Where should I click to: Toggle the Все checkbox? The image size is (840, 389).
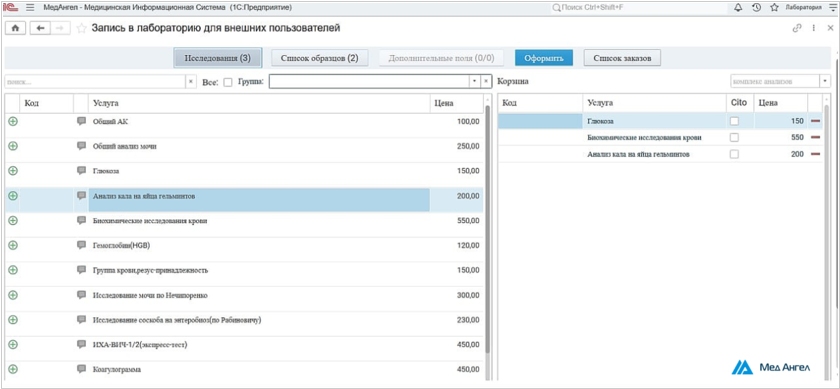tap(228, 82)
